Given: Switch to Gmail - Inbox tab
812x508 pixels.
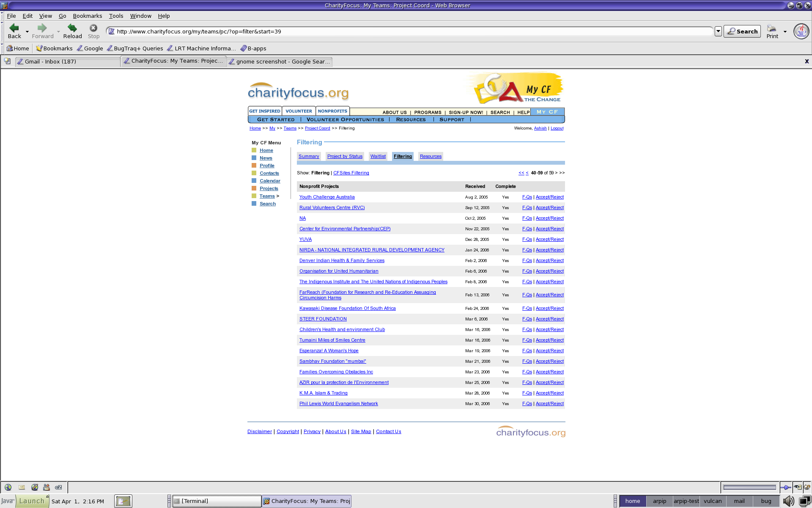Looking at the screenshot, I should coord(68,62).
